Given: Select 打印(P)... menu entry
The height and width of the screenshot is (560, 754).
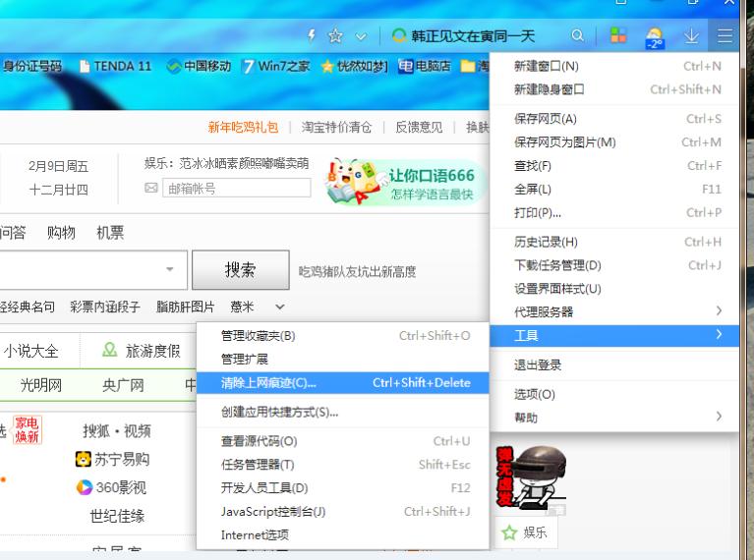Looking at the screenshot, I should 614,212.
